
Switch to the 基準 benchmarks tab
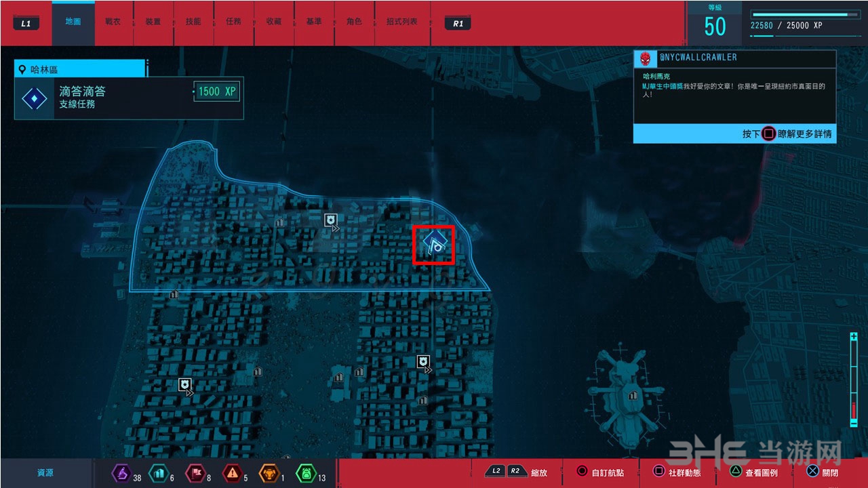[x=314, y=22]
